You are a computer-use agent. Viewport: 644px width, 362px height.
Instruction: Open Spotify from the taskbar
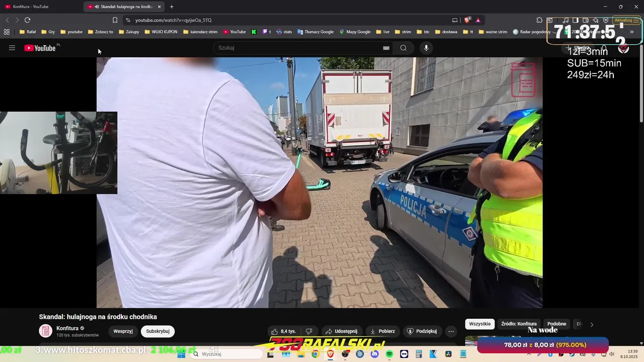click(389, 354)
